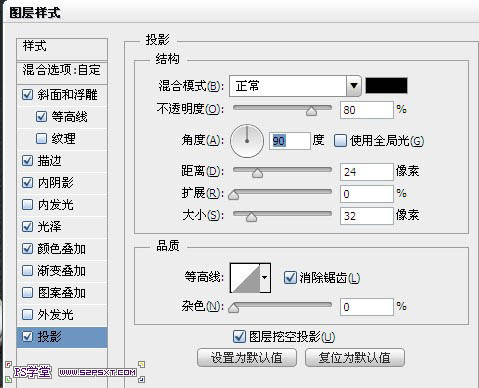
Task: Click the 杂色 noise slider handle
Action: click(x=234, y=308)
